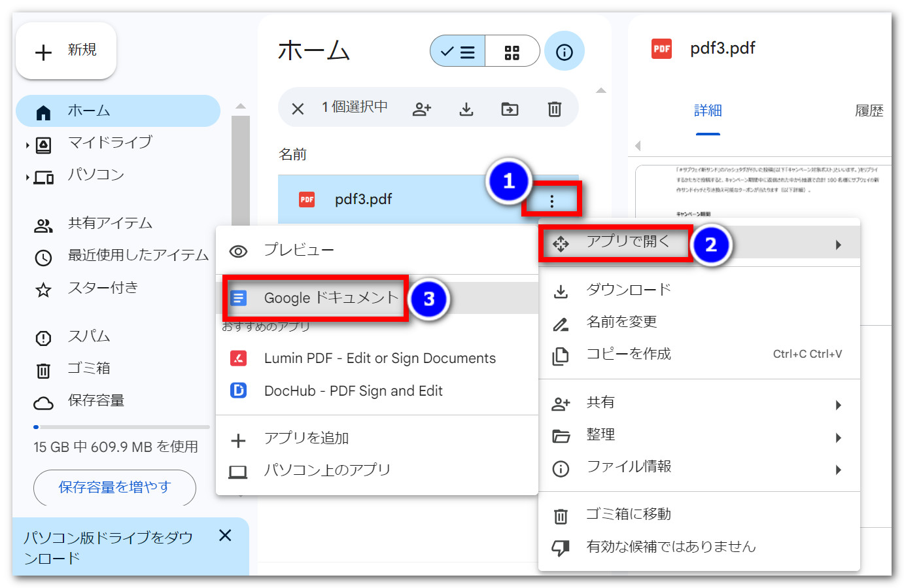Open with DocHub PDF Sign and Edit
The height and width of the screenshot is (588, 904).
tap(377, 390)
